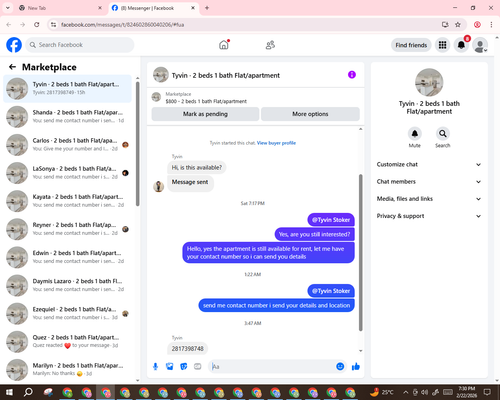500x400 pixels.
Task: Switch to the New Tab browser tab
Action: pyautogui.click(x=60, y=8)
